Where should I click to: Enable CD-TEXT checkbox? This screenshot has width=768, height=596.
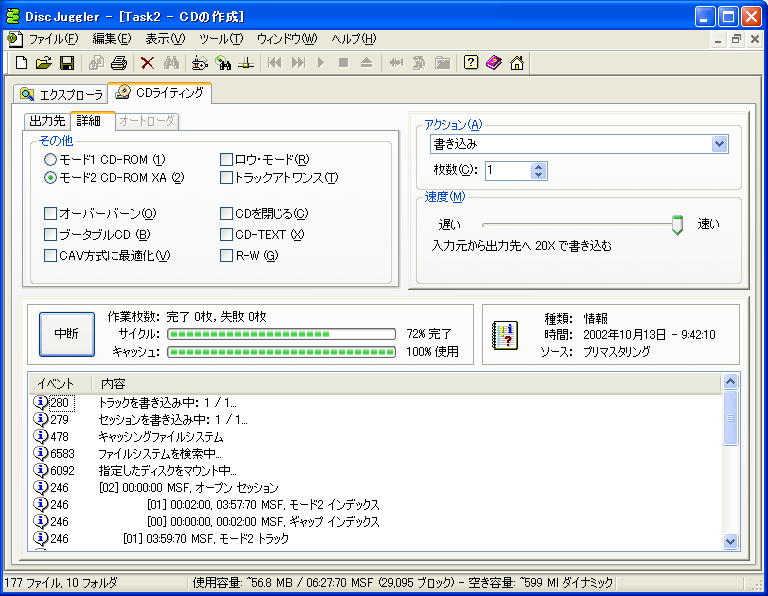coord(226,235)
